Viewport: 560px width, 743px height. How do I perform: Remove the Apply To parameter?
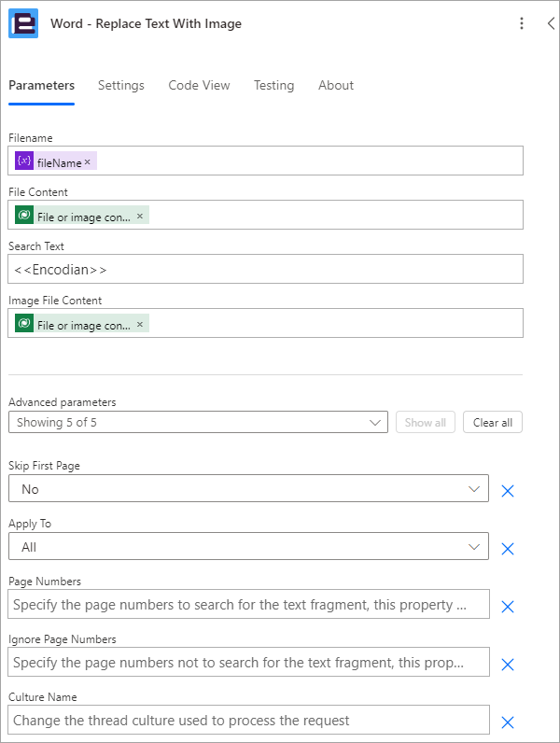click(x=508, y=549)
